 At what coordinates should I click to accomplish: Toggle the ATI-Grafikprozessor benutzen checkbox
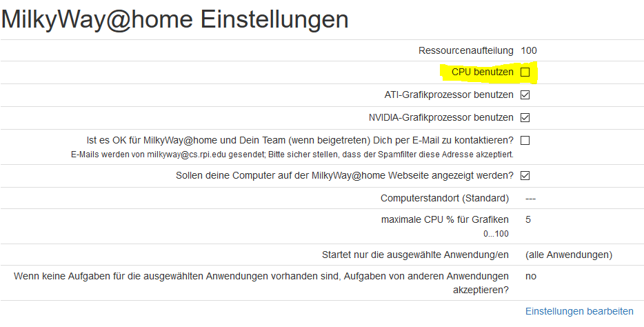(x=525, y=95)
